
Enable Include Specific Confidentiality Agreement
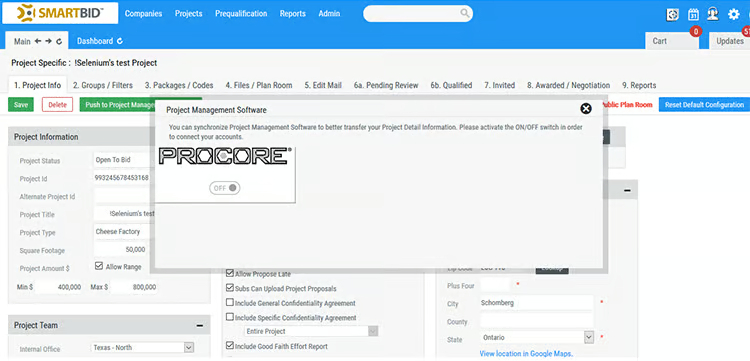click(230, 317)
